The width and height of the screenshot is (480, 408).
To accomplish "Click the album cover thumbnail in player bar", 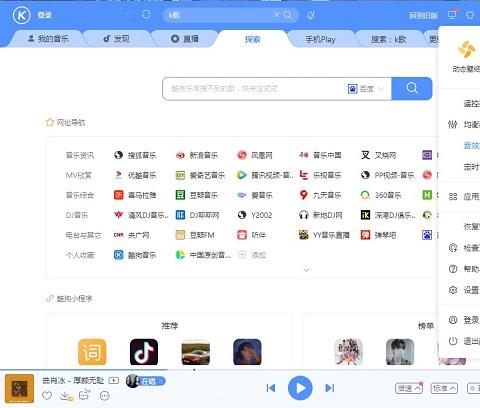I will [x=19, y=388].
